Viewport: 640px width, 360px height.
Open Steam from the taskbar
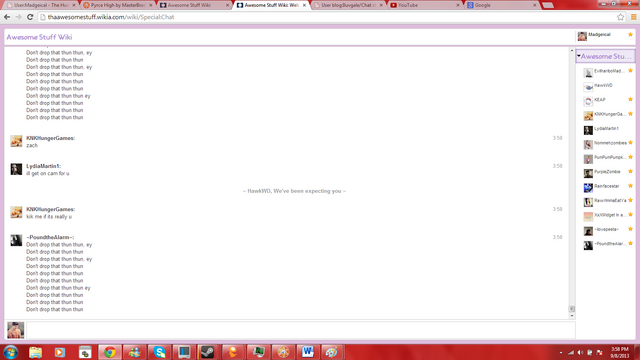pos(208,352)
